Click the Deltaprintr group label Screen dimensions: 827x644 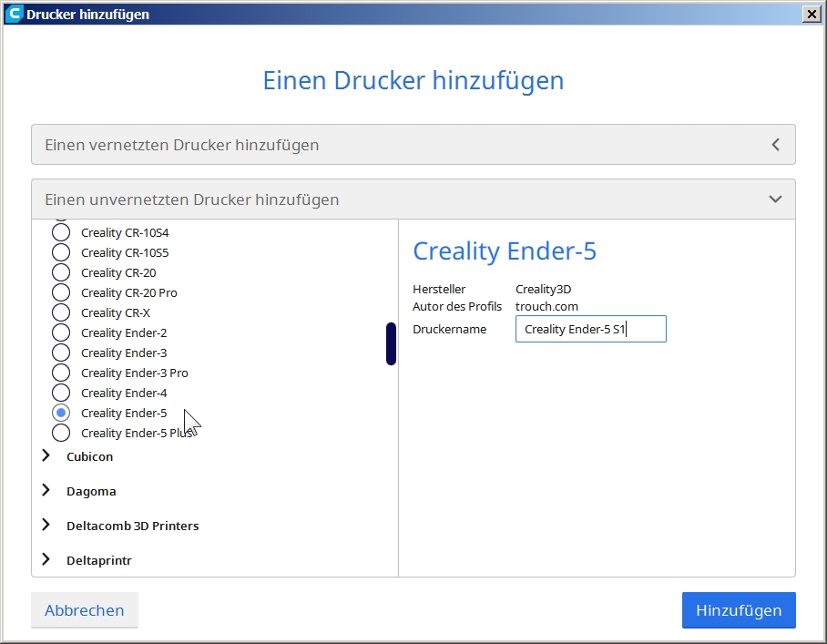99,561
